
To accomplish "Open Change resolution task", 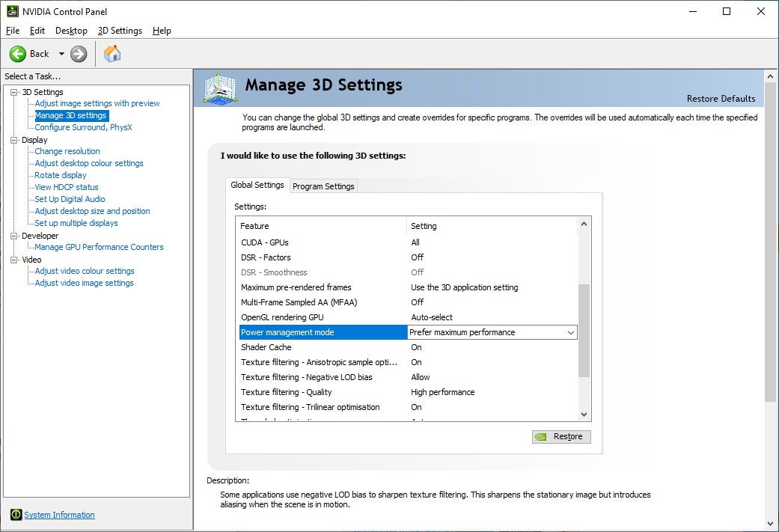I will (x=67, y=151).
